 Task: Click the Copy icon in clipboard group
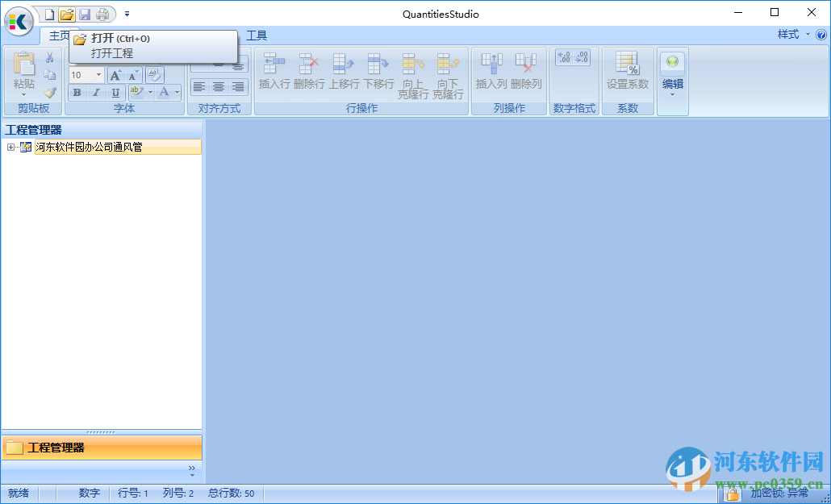[x=50, y=75]
